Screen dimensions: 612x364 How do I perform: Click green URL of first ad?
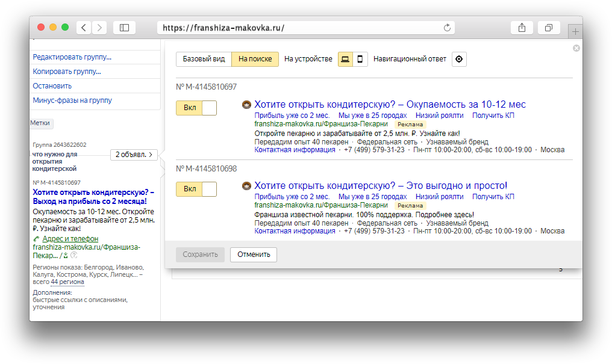coord(321,124)
